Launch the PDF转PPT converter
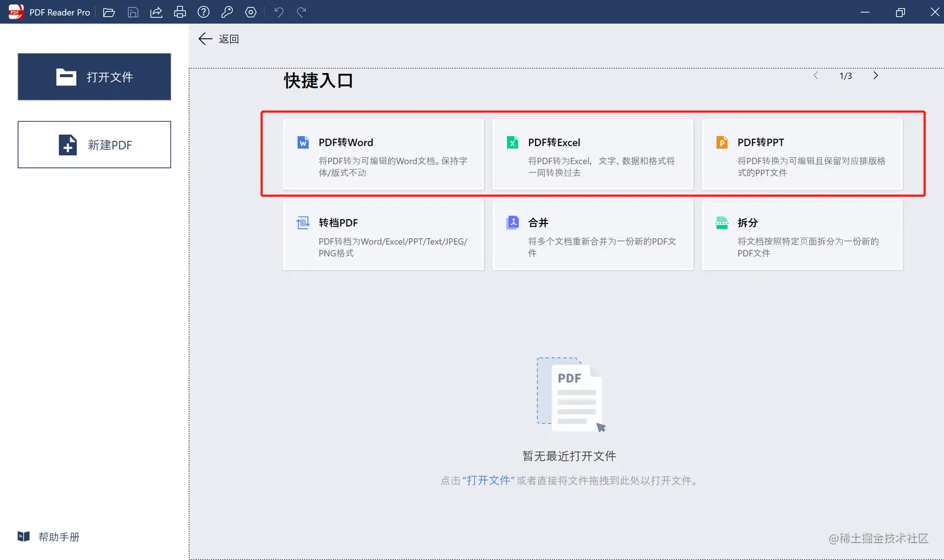 point(802,154)
